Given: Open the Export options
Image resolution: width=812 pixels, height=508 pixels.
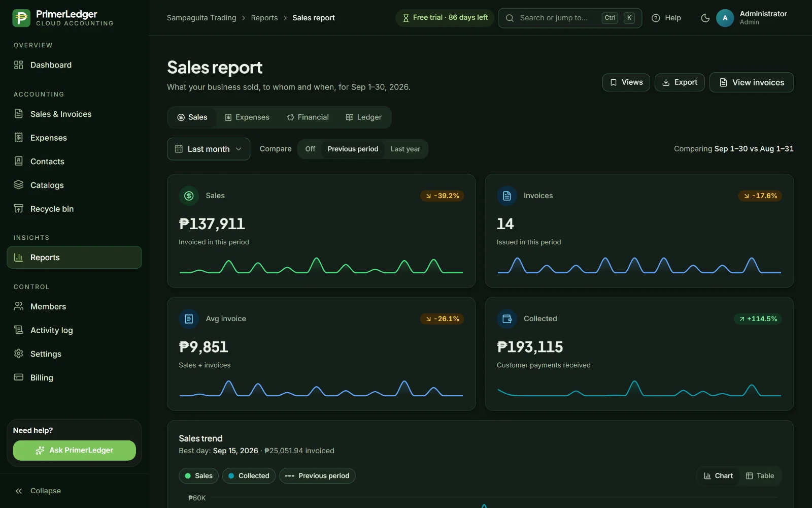Looking at the screenshot, I should pyautogui.click(x=680, y=82).
